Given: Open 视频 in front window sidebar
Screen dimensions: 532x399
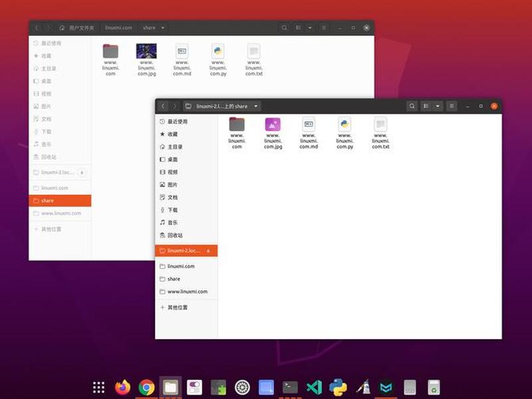Looking at the screenshot, I should (x=186, y=172).
